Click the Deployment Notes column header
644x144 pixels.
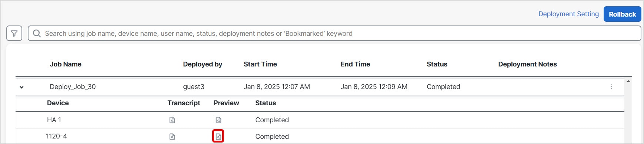coord(527,64)
